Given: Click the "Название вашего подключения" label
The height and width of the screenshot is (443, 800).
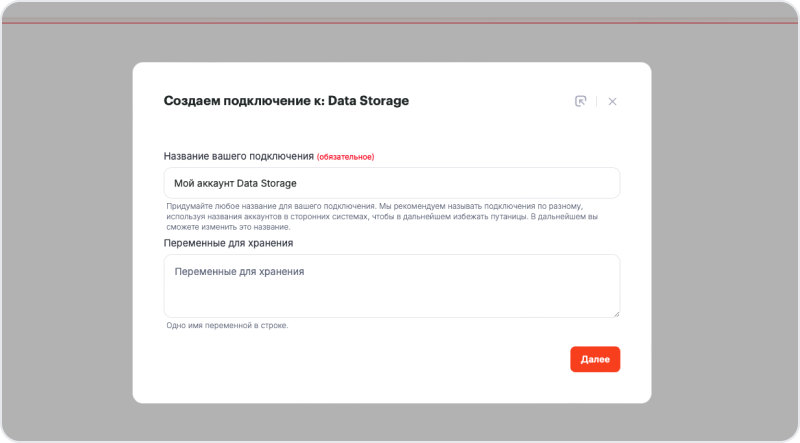Looking at the screenshot, I should click(x=238, y=156).
